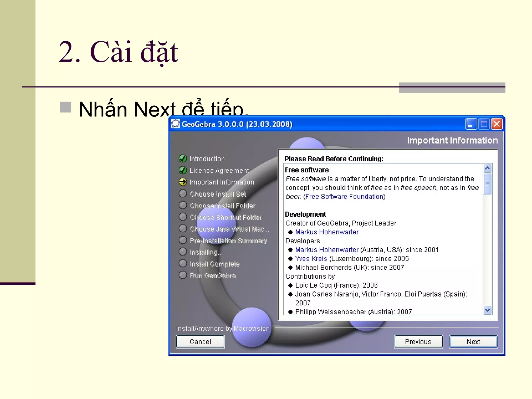
Task: Click the grey circle icon beside Pre-Installation Summary
Action: pyautogui.click(x=183, y=240)
